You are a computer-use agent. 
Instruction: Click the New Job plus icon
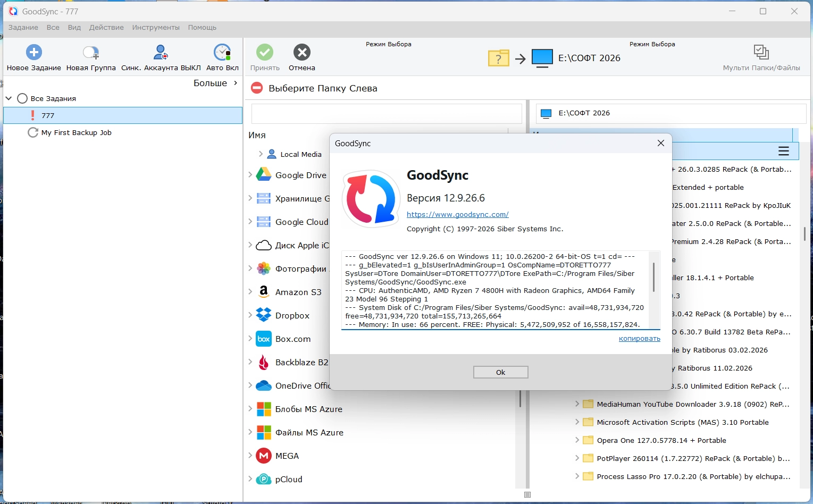pyautogui.click(x=34, y=52)
